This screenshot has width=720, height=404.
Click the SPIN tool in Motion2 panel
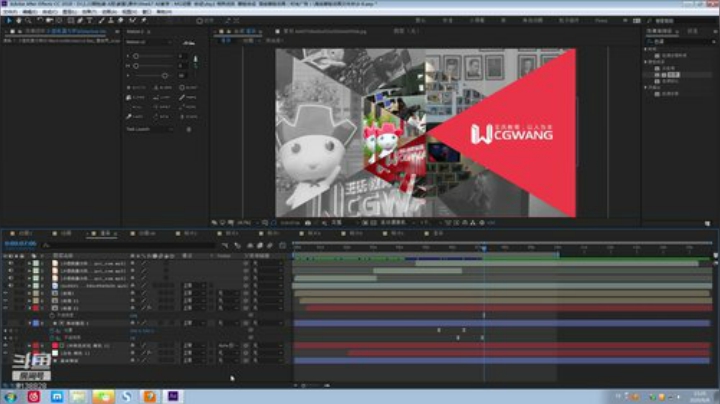163,117
